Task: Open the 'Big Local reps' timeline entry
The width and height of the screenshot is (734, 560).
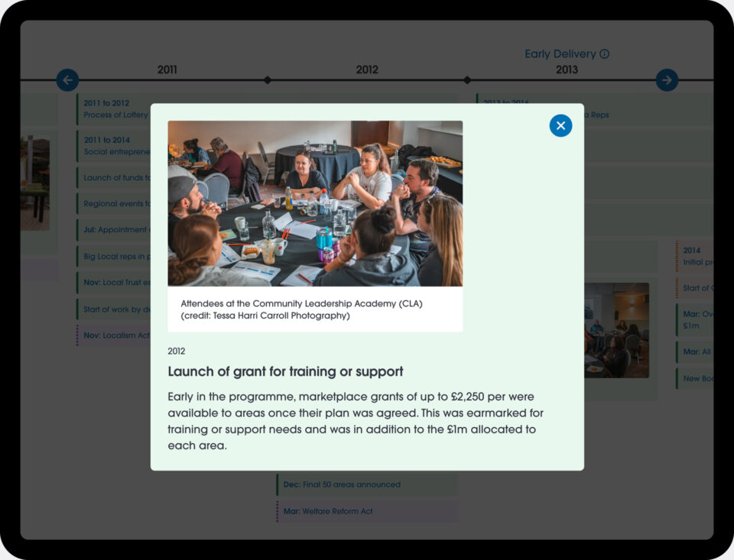Action: tap(115, 257)
